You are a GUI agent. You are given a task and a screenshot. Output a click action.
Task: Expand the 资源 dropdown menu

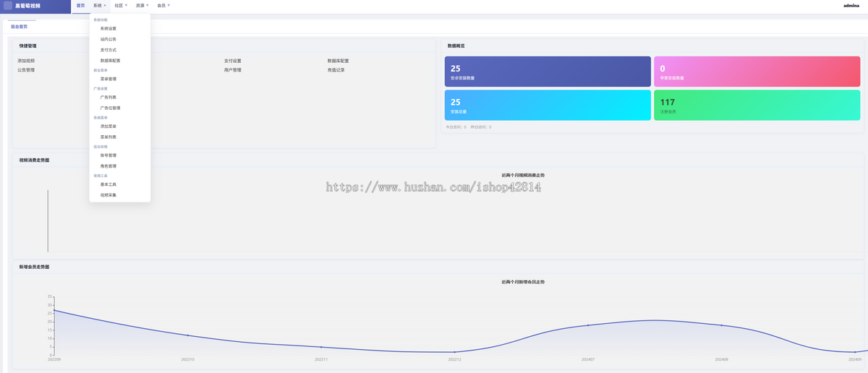click(142, 5)
